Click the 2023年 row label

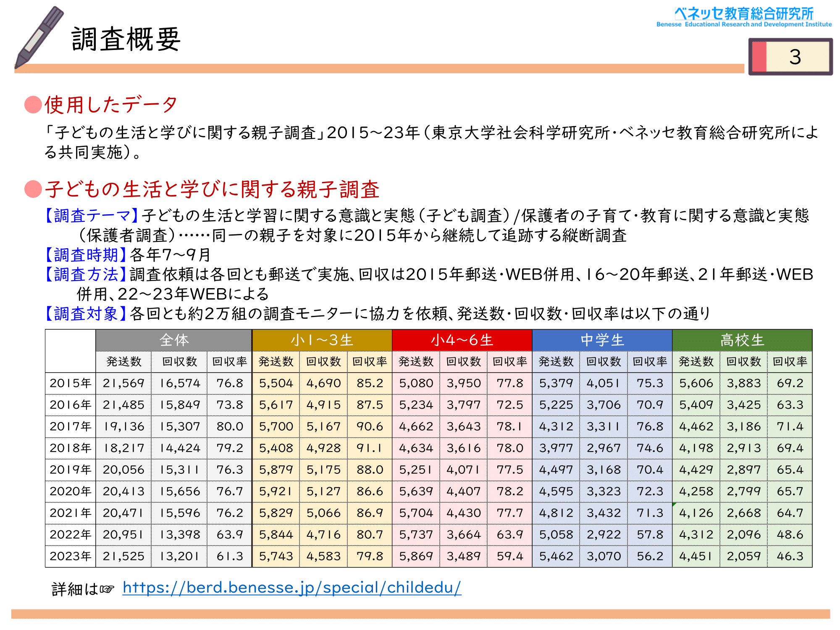(71, 556)
